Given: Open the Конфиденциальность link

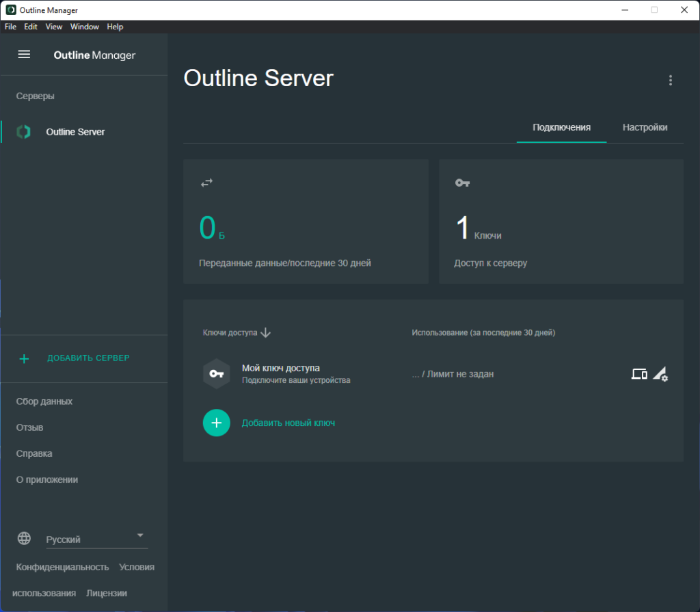Looking at the screenshot, I should click(62, 567).
